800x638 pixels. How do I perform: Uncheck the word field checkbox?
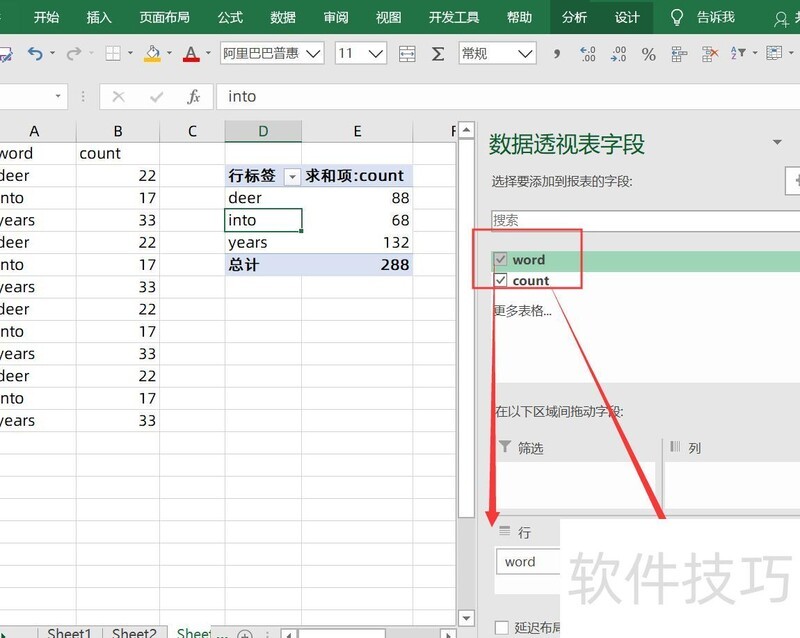click(501, 259)
